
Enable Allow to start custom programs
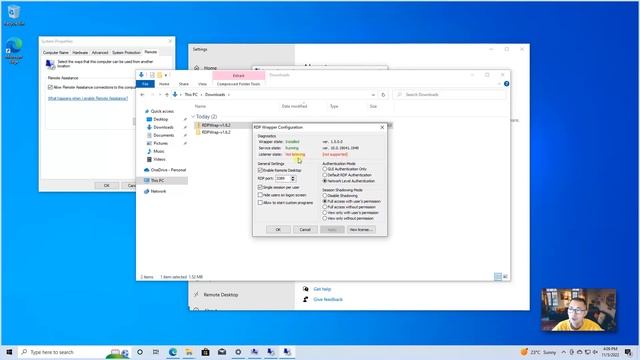(260, 202)
